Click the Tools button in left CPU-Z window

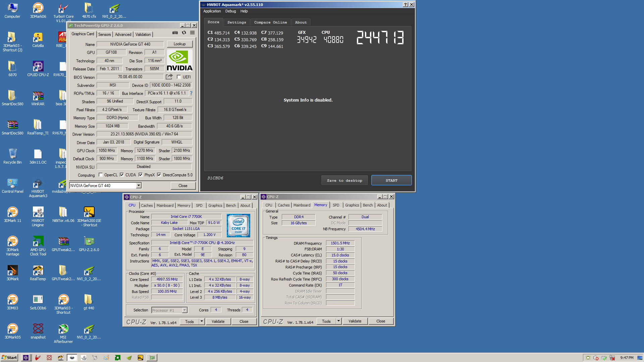[190, 321]
